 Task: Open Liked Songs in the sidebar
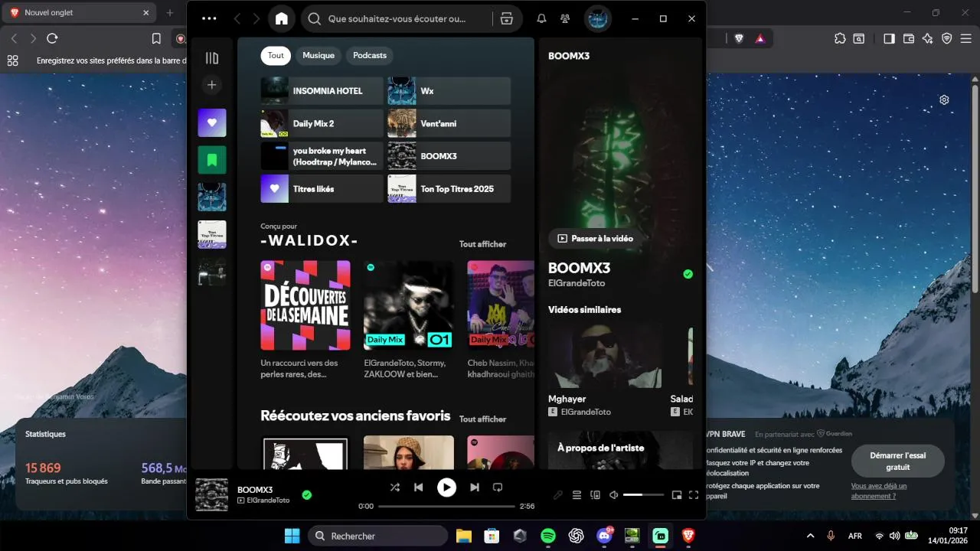tap(212, 122)
